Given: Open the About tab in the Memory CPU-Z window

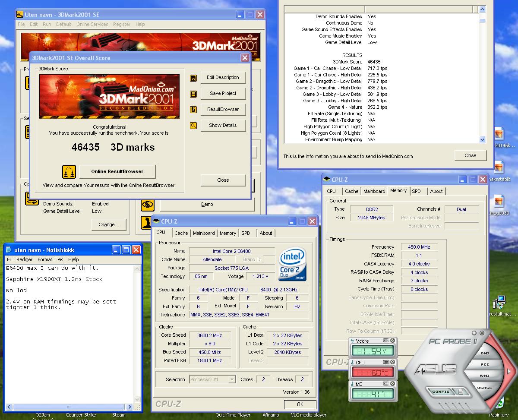Looking at the screenshot, I should coord(436,191).
